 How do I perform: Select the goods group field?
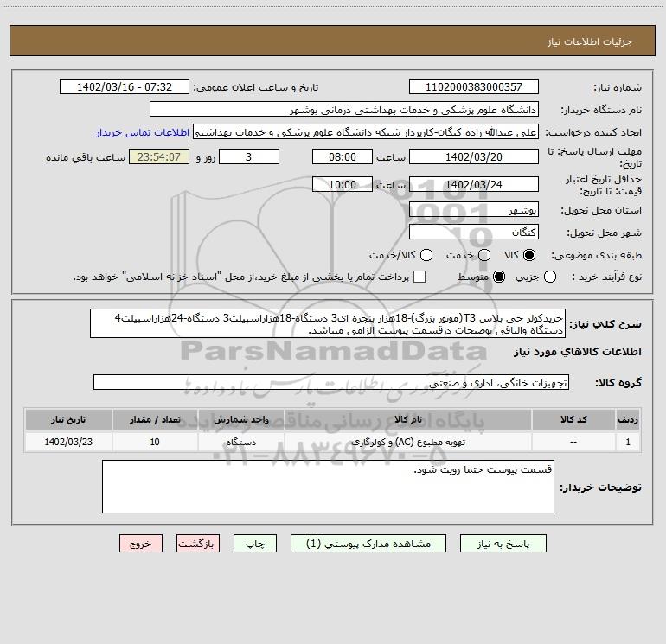point(331,382)
